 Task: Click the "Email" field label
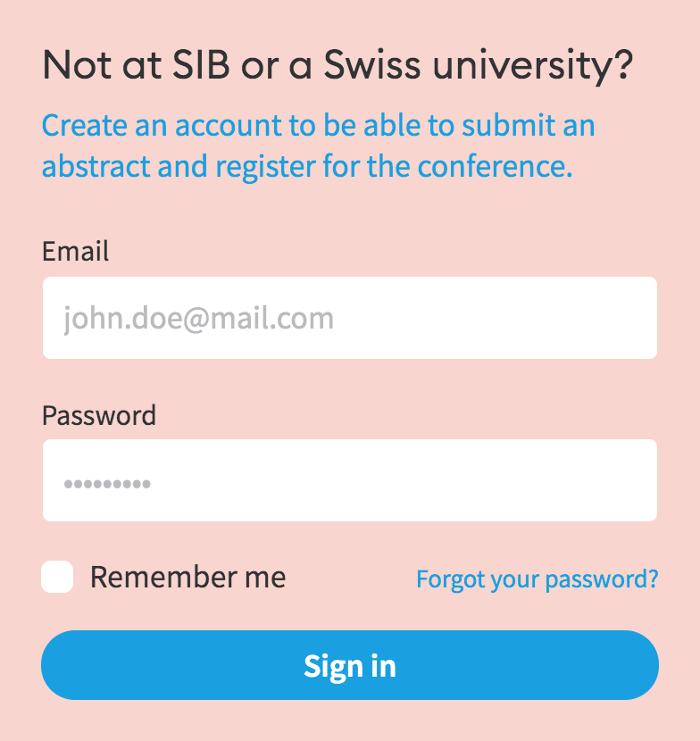[x=75, y=251]
